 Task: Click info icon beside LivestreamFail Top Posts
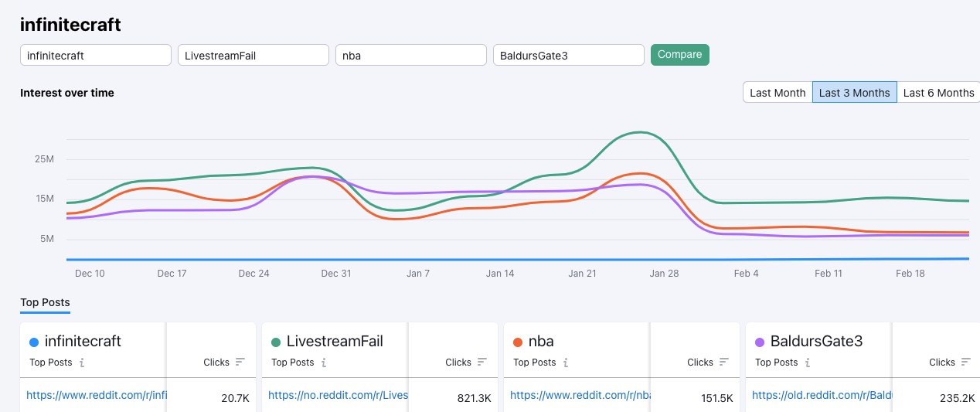(x=324, y=363)
